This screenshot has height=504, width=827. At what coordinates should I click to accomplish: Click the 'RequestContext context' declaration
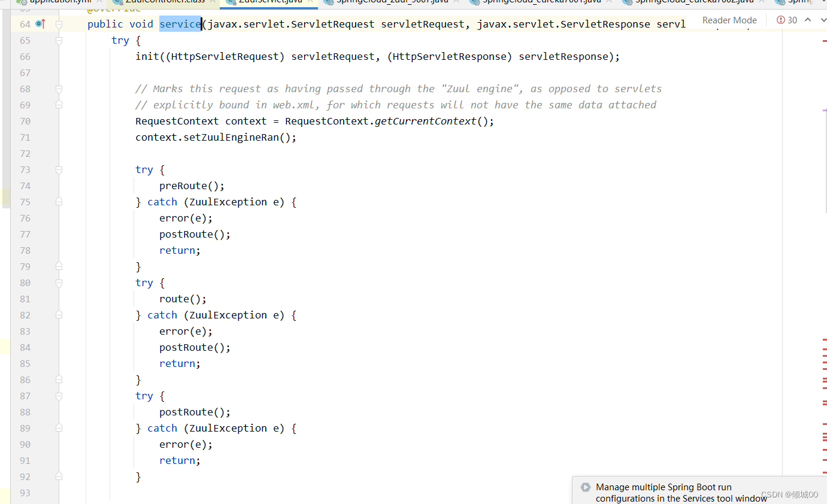201,121
